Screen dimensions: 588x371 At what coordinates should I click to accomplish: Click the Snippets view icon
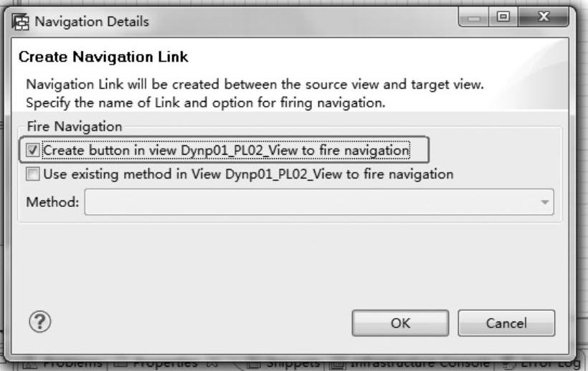254,364
